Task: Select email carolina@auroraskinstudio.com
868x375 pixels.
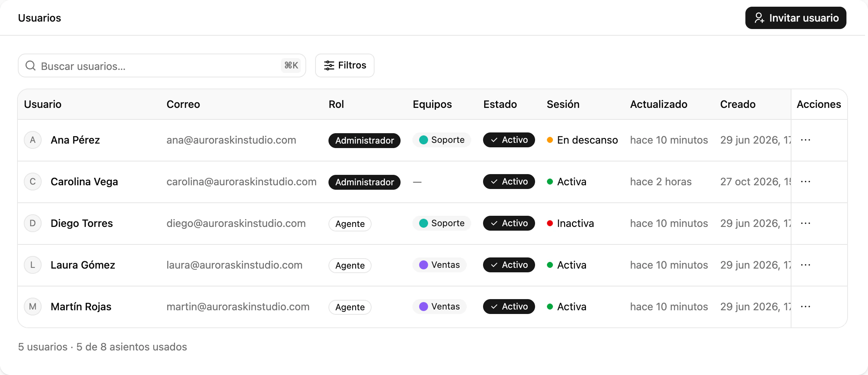Action: point(242,182)
